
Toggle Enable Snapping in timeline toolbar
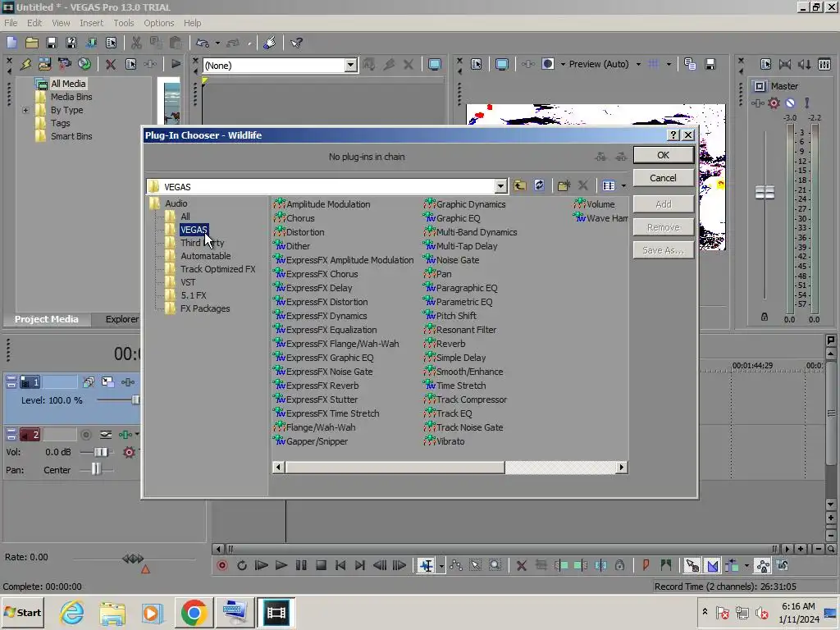coord(692,565)
